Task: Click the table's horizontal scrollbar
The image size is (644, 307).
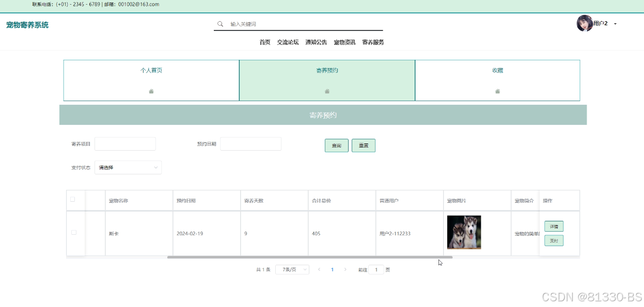Action: [x=310, y=257]
